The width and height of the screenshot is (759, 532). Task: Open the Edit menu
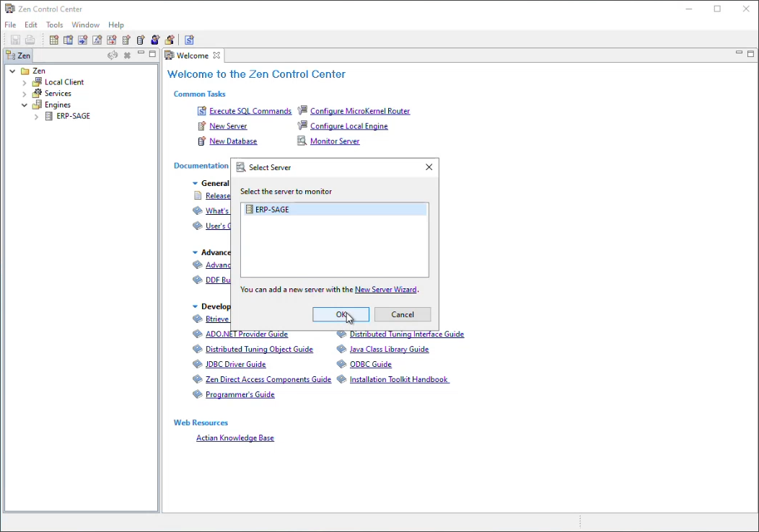[31, 25]
